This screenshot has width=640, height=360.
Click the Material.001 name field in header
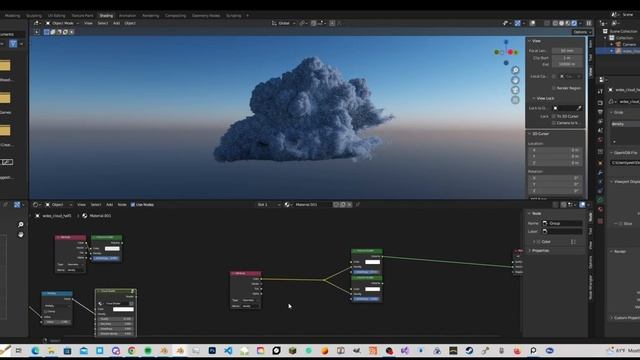(313, 204)
